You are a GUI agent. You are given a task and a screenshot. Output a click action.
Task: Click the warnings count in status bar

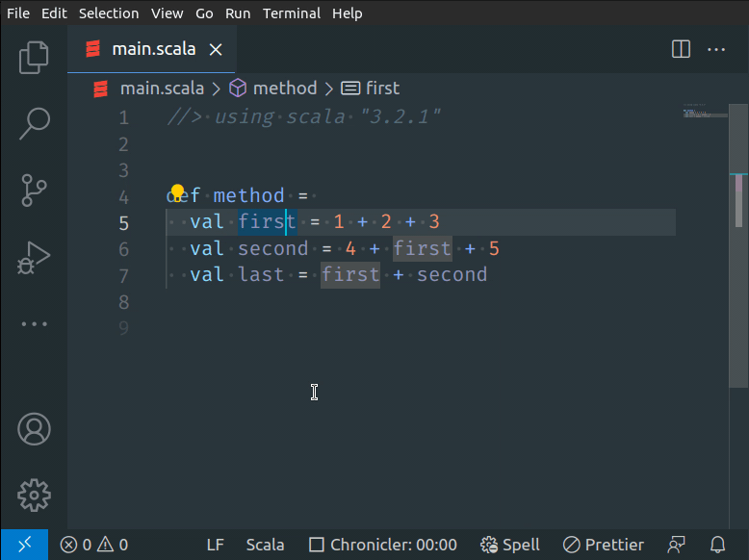coord(113,545)
